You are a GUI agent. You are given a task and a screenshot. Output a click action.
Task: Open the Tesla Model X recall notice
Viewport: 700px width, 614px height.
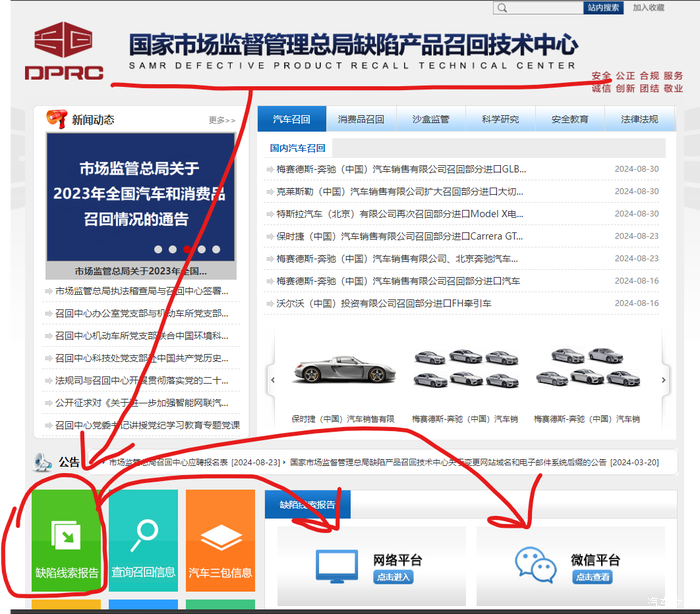pos(400,214)
